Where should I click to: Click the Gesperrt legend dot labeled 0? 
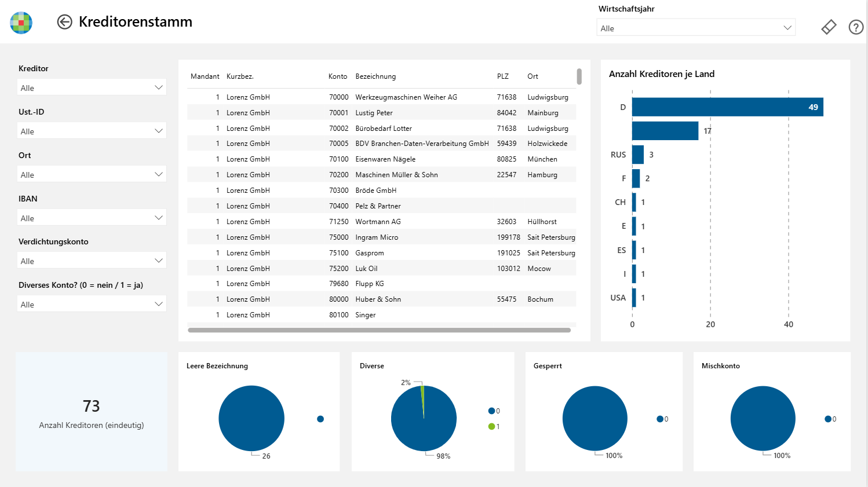pos(659,419)
